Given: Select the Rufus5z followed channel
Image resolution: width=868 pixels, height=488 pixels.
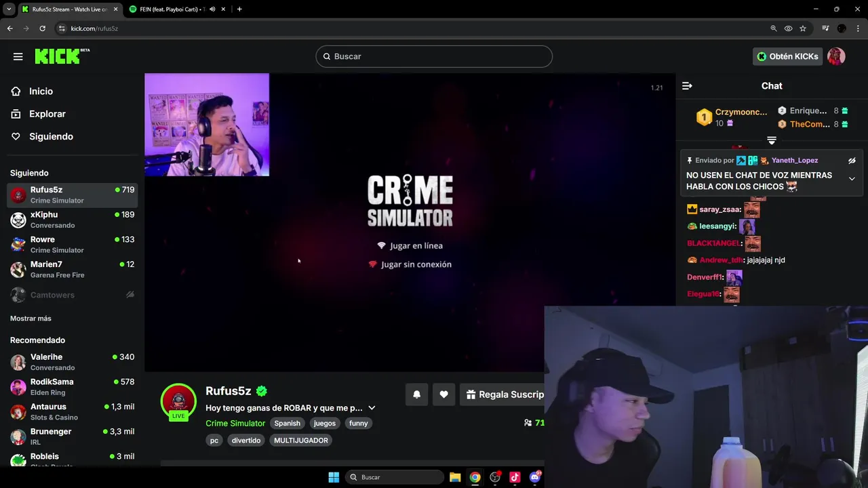Looking at the screenshot, I should click(x=73, y=195).
